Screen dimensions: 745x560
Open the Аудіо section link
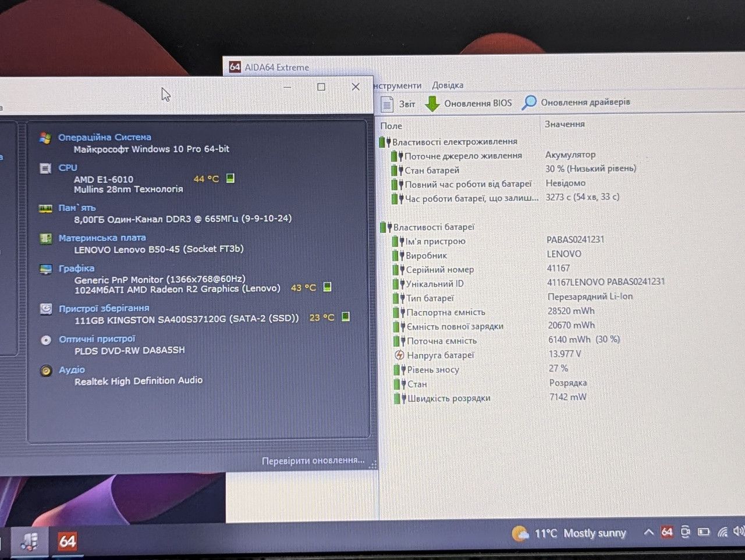72,370
